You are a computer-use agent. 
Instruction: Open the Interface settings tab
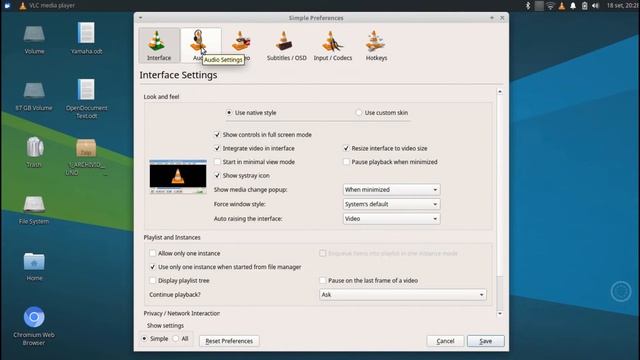pyautogui.click(x=159, y=46)
